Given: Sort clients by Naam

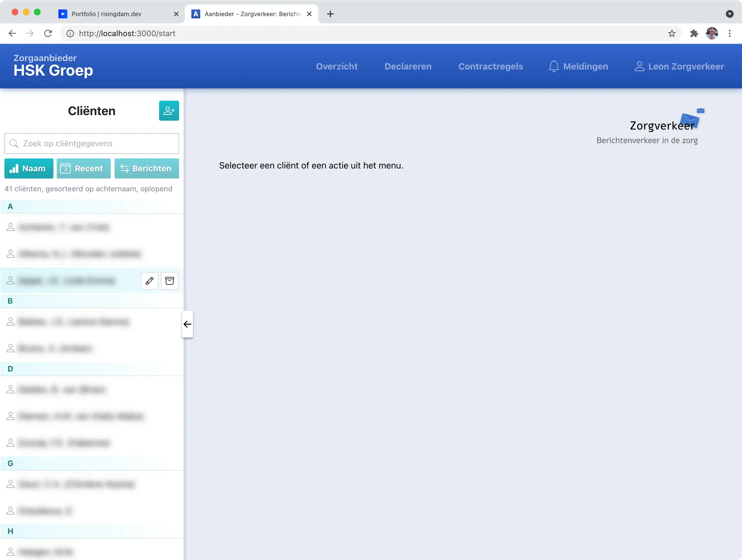Looking at the screenshot, I should pos(29,168).
